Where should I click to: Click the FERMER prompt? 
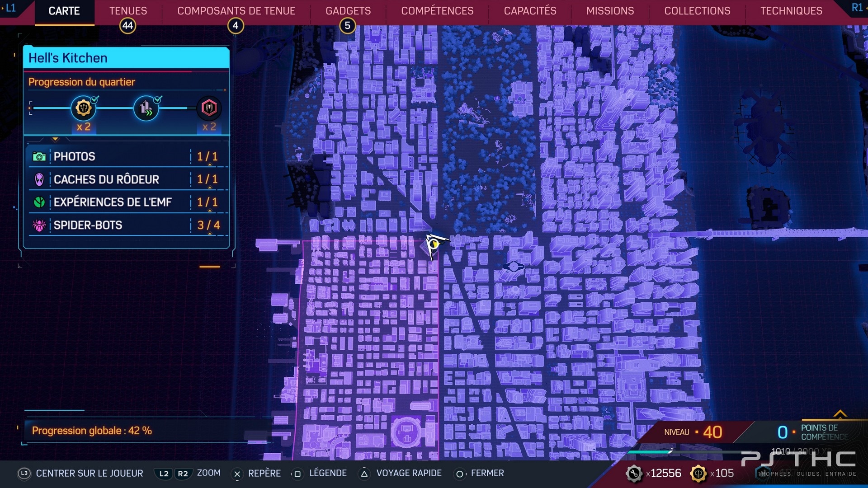487,473
